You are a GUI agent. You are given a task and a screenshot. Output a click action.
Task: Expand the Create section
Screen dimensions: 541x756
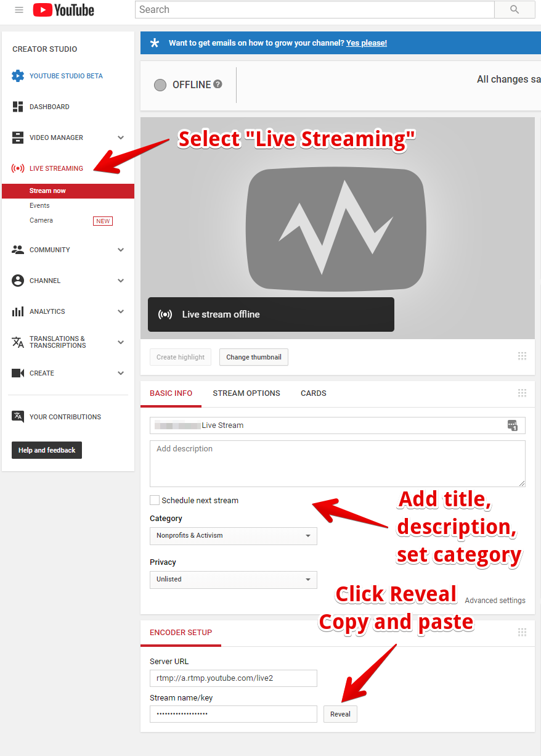(121, 373)
